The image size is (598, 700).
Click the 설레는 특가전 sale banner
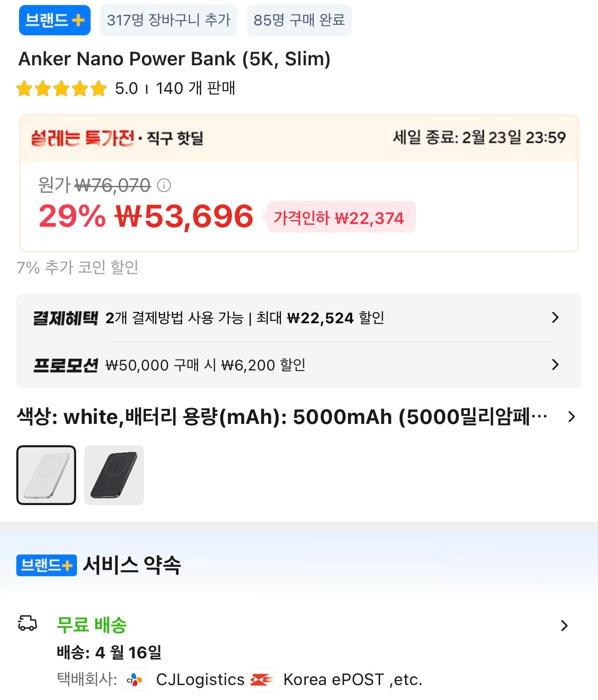(117, 138)
